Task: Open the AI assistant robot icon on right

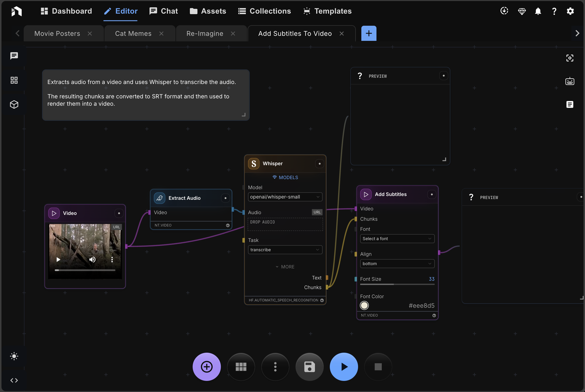Action: 570,81
